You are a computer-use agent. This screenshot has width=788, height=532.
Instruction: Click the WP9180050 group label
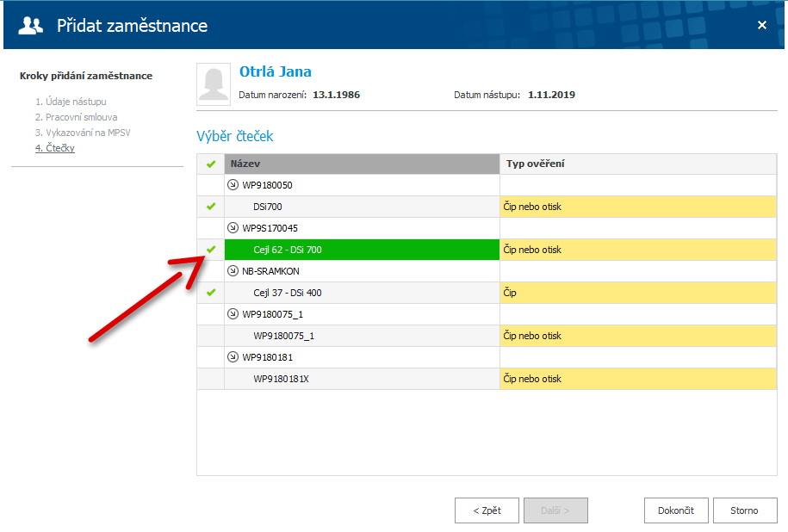click(x=267, y=185)
